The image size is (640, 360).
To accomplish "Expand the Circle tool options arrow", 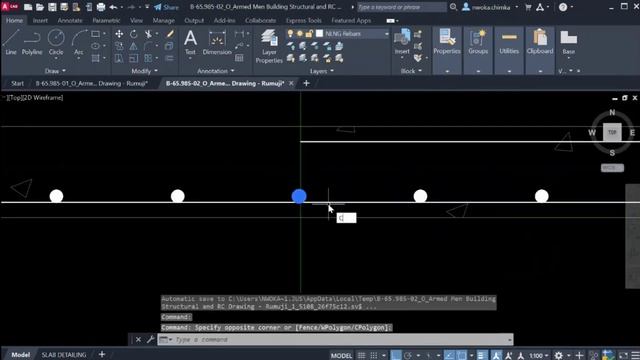I will click(56, 59).
